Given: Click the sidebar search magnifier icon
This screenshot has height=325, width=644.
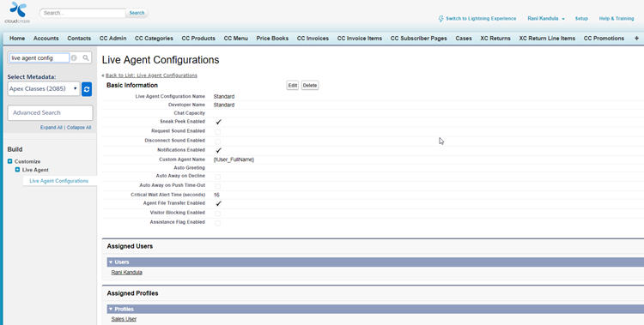Looking at the screenshot, I should tap(85, 57).
